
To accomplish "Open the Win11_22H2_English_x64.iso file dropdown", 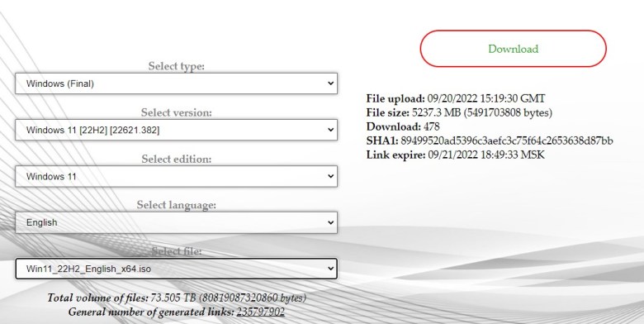I will point(176,269).
